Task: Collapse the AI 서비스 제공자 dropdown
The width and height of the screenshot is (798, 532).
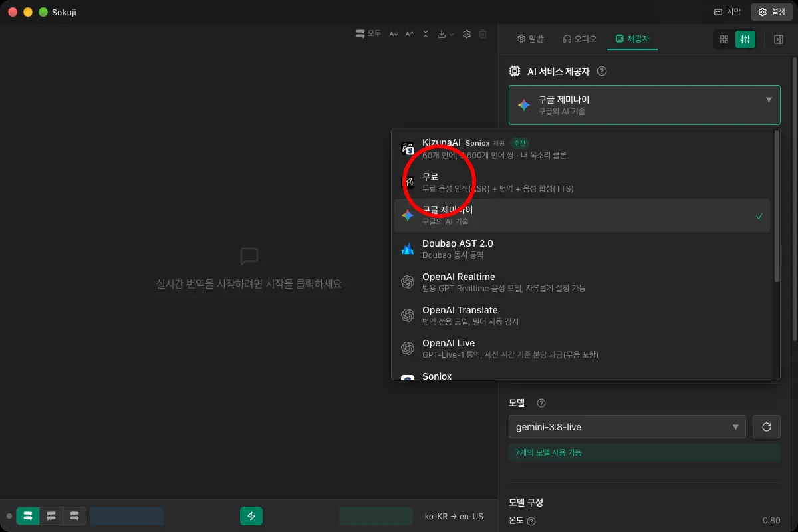Action: (x=644, y=105)
